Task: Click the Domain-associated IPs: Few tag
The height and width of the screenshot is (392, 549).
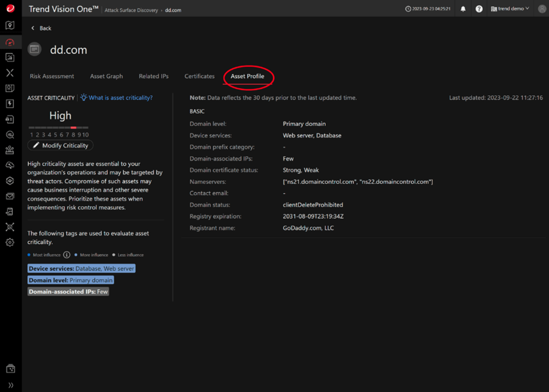Action: pos(68,292)
